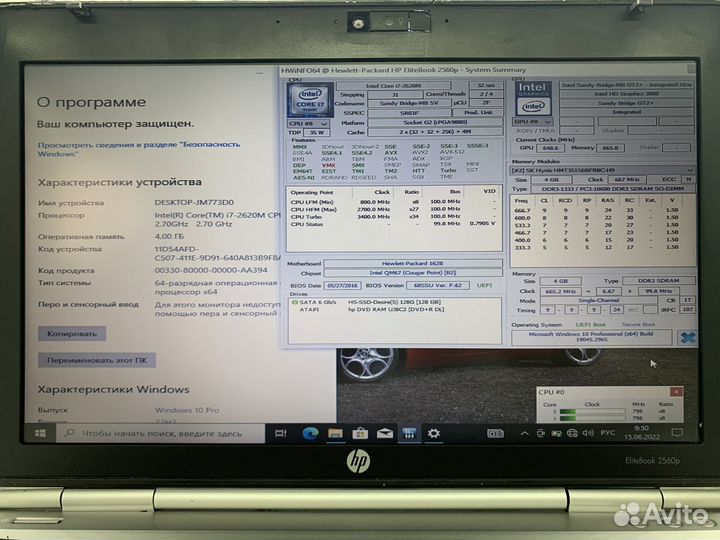
Task: Click the GPU clock 648.6 value
Action: [x=551, y=148]
